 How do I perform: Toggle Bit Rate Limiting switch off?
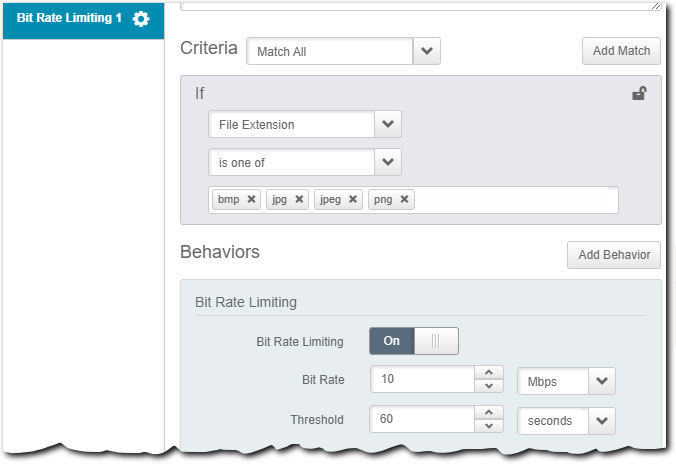435,341
